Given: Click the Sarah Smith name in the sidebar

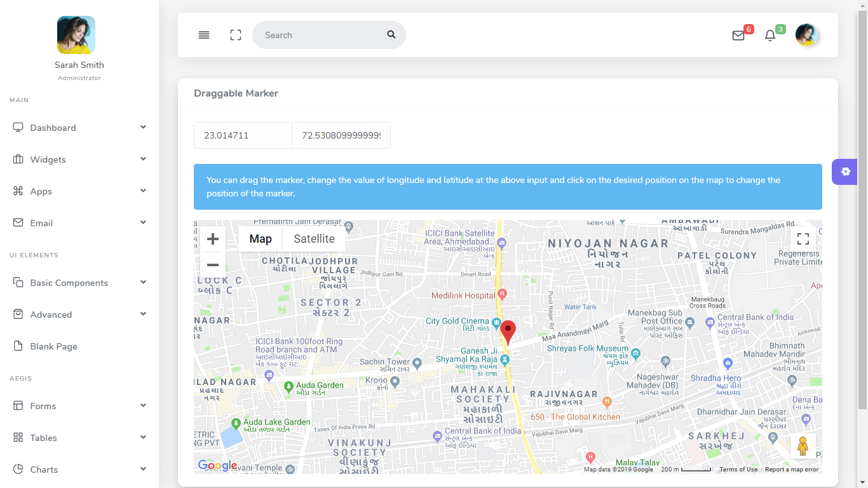Looking at the screenshot, I should pyautogui.click(x=79, y=65).
